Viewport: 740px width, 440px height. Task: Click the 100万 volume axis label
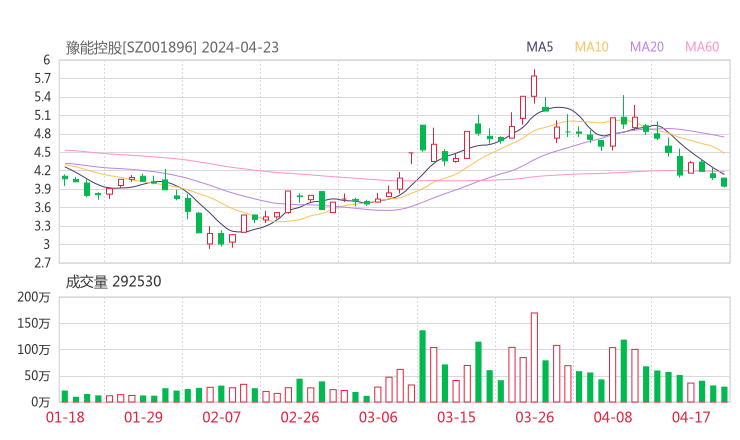tap(34, 350)
